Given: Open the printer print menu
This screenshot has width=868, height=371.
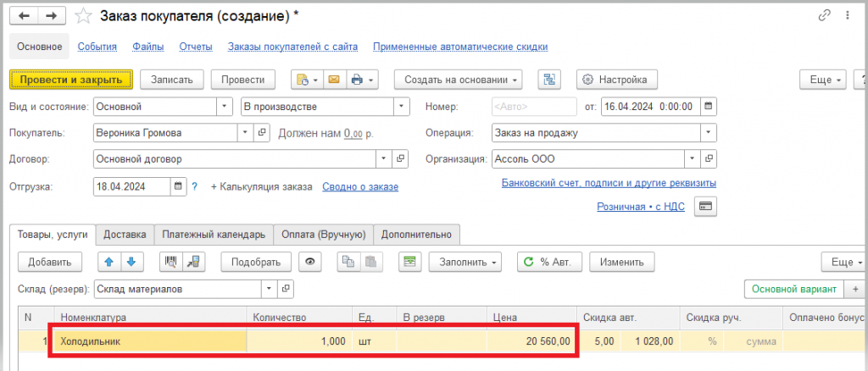Looking at the screenshot, I should (x=362, y=80).
